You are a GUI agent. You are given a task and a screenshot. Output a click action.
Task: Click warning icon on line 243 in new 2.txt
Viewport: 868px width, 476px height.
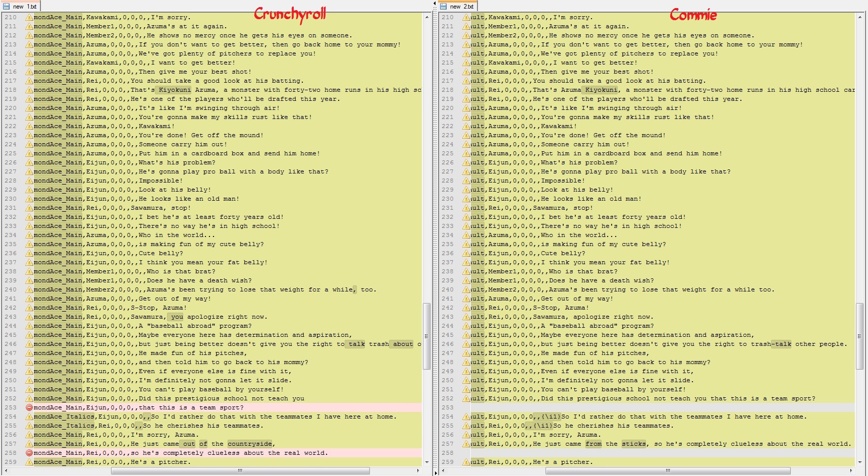coord(466,317)
